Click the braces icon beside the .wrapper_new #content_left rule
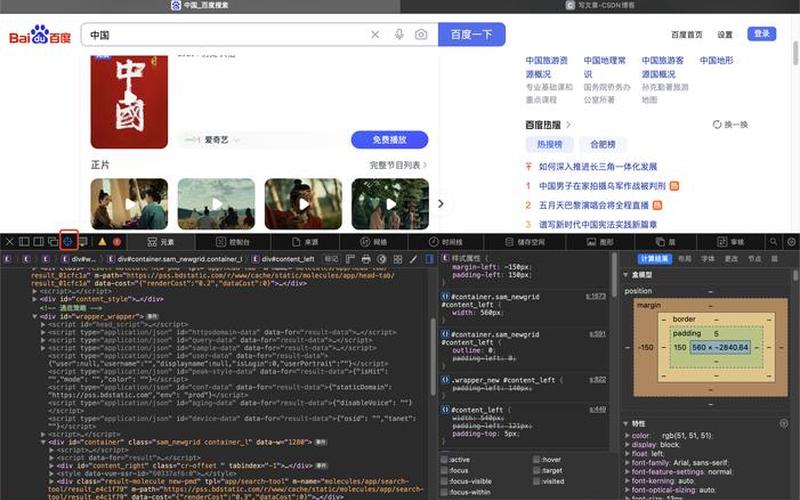This screenshot has height=500, width=800. (445, 380)
